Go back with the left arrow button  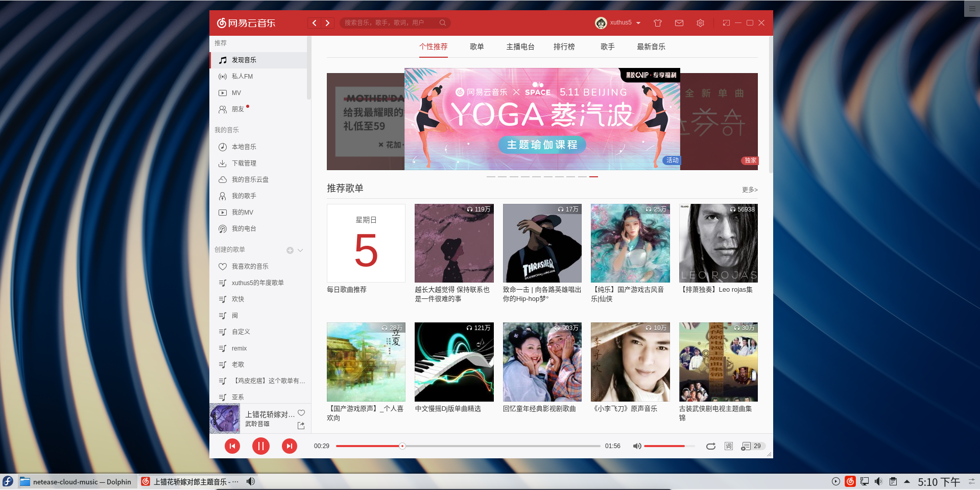click(315, 23)
